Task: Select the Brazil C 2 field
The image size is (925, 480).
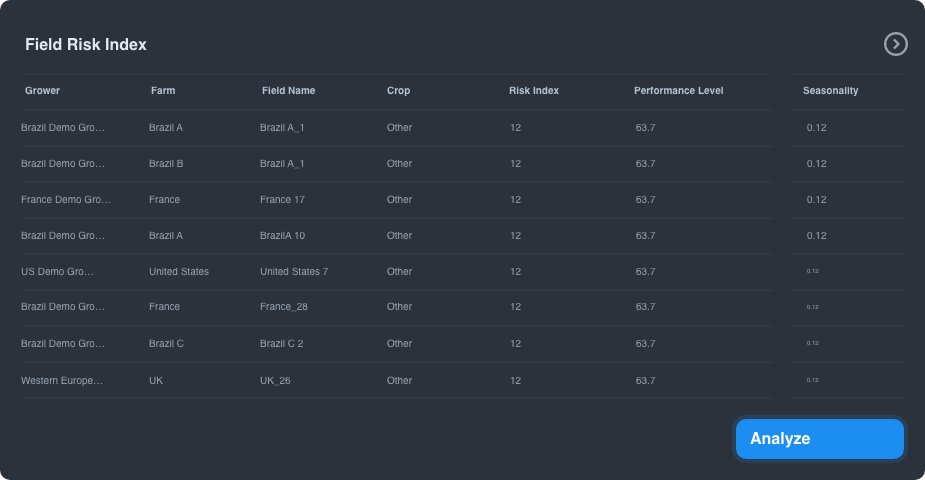Action: tap(281, 344)
